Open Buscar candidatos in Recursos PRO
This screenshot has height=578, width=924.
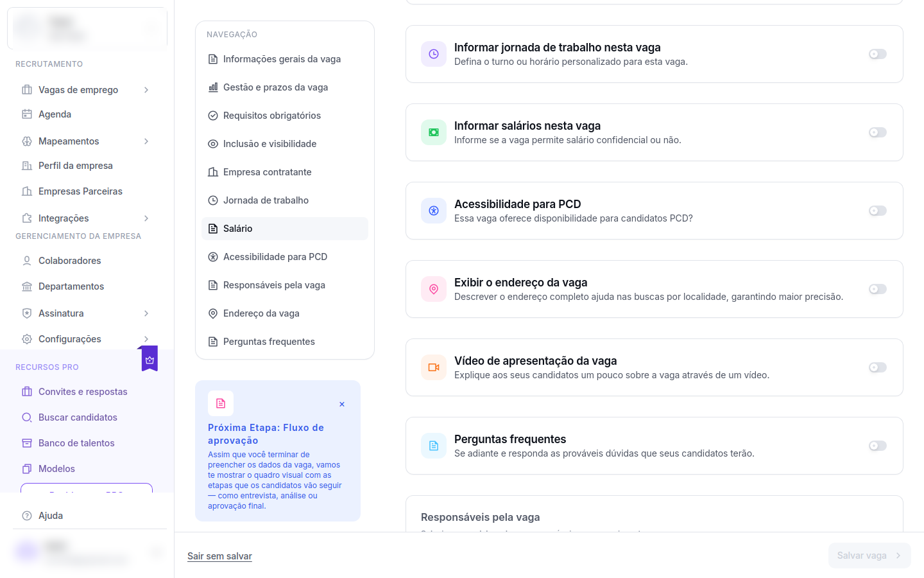tap(78, 417)
